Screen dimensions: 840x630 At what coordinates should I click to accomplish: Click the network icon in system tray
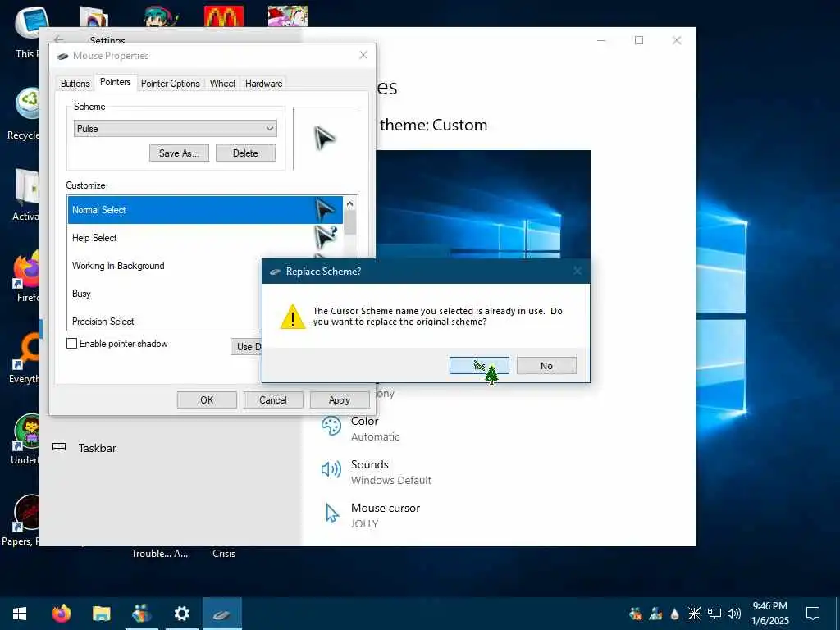714,614
